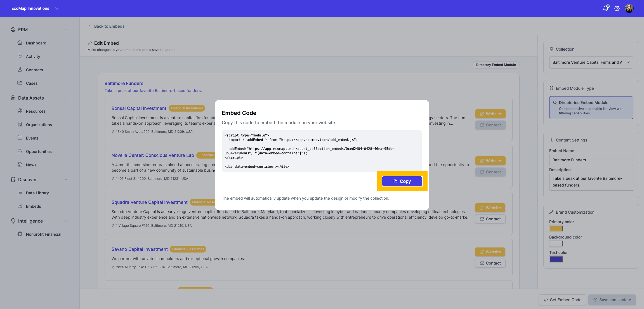
Task: Click the News icon in sidebar
Action: tap(20, 164)
